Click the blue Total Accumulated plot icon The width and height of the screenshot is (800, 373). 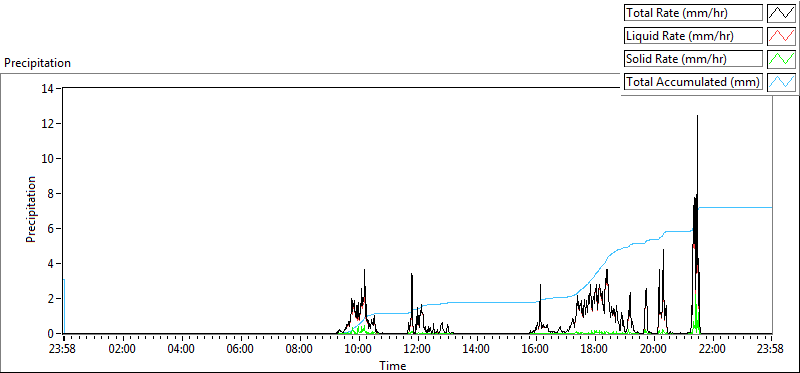(781, 82)
